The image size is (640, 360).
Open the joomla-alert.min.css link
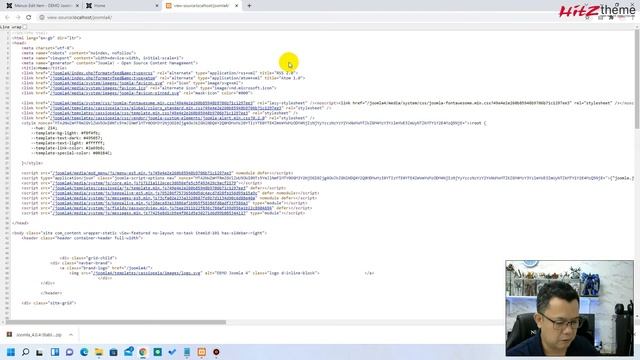click(x=158, y=118)
